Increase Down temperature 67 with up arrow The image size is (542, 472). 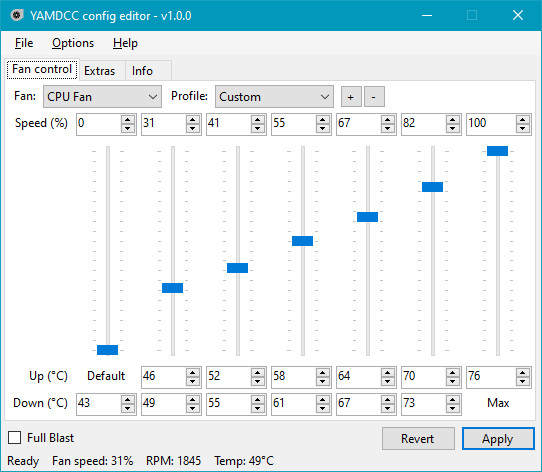[388, 399]
